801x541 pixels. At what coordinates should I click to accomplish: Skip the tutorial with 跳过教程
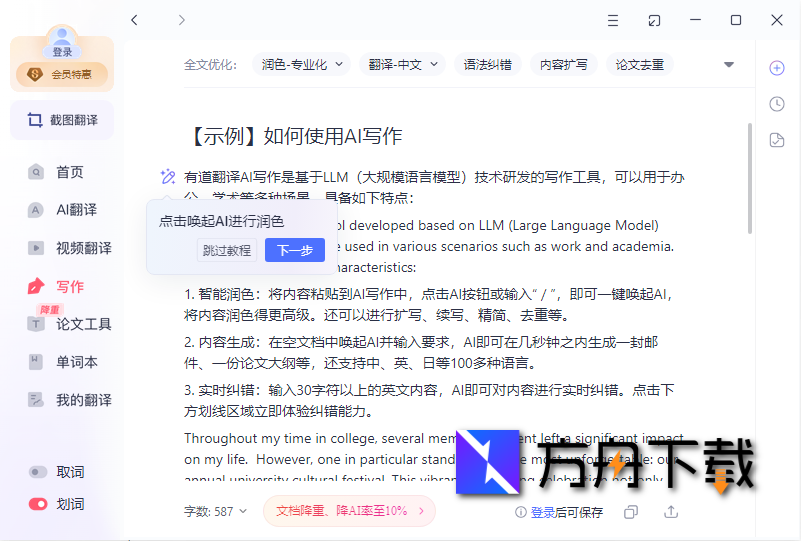(227, 250)
